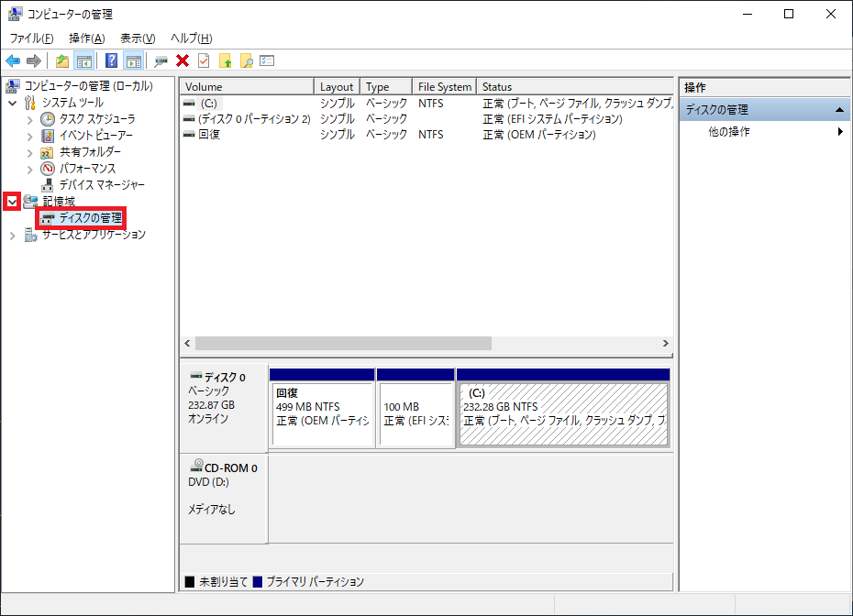Expand the 共有フォルダー node
The width and height of the screenshot is (853, 616).
[x=30, y=153]
